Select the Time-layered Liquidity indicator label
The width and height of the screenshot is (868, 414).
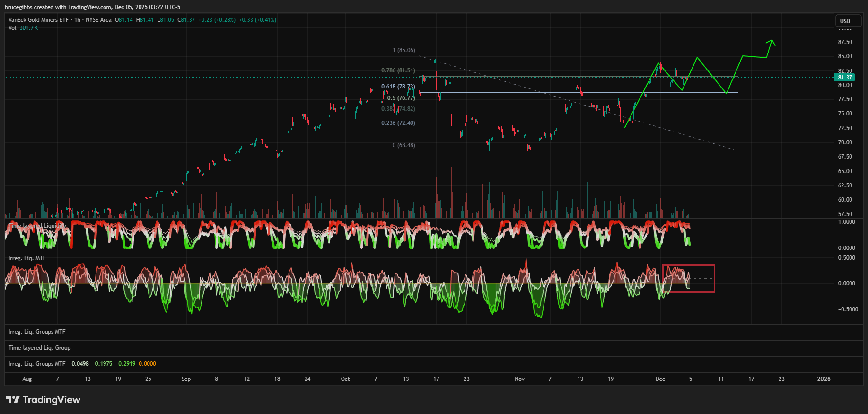pos(35,226)
